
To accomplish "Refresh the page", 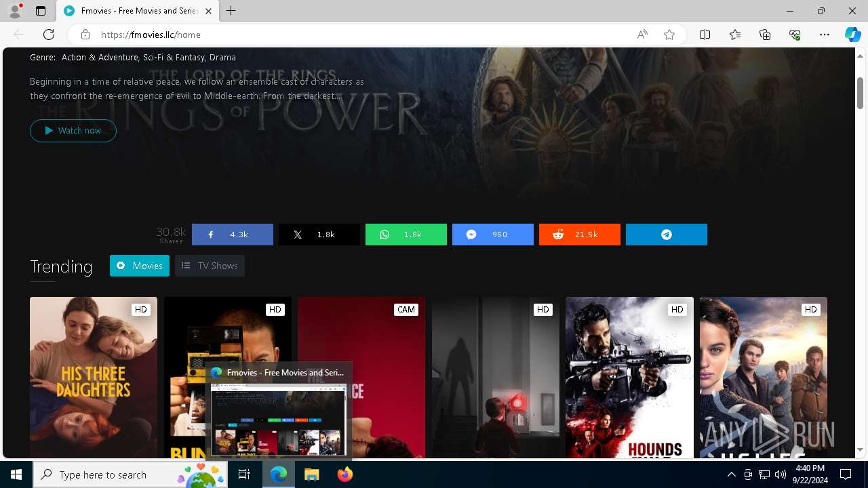I will tap(49, 35).
